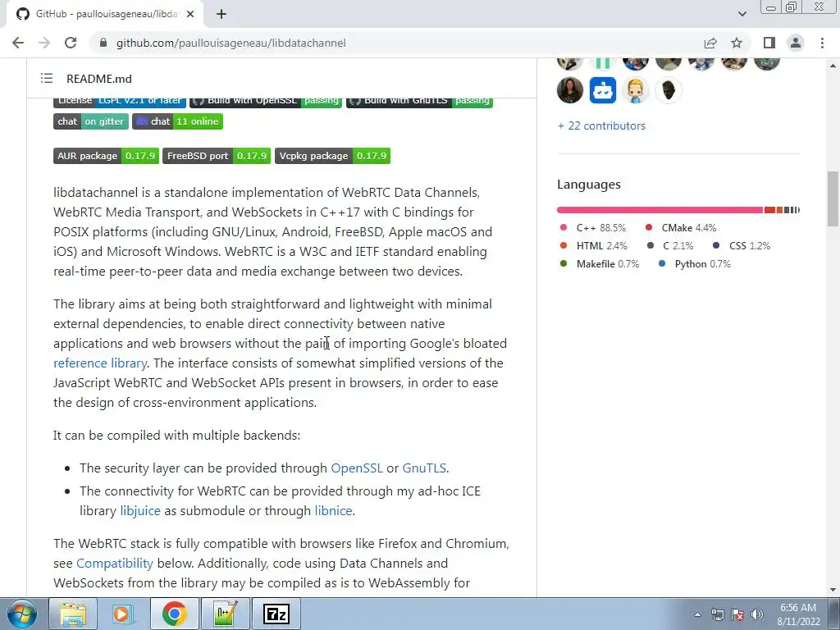Follow the 'reference library' link
840x630 pixels.
(x=100, y=363)
